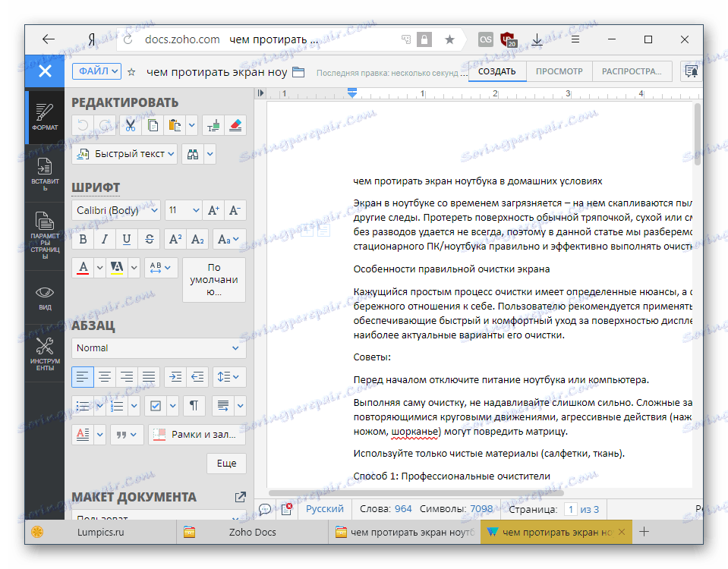The width and height of the screenshot is (728, 569).
Task: Increase font size with A+ icon
Action: coord(213,210)
